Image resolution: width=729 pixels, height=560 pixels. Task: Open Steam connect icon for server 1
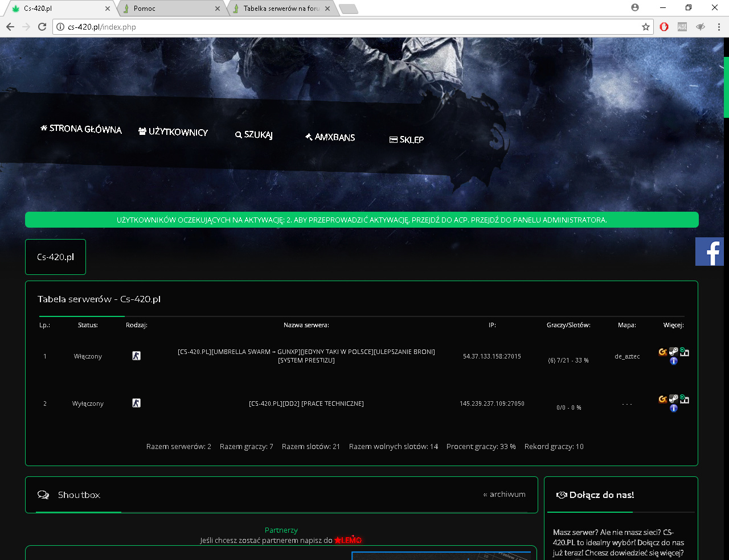[x=673, y=352]
